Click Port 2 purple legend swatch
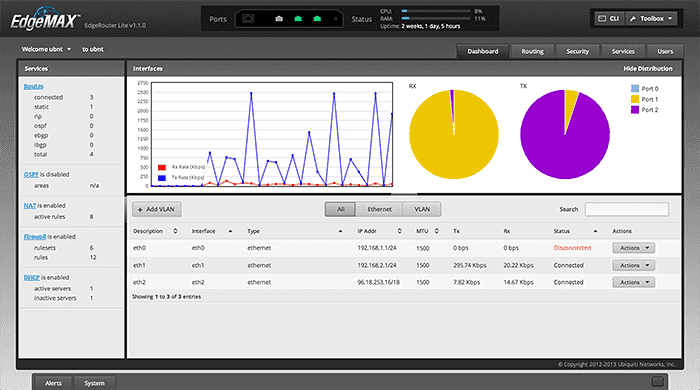Screen dimensions: 700x390 point(635,110)
